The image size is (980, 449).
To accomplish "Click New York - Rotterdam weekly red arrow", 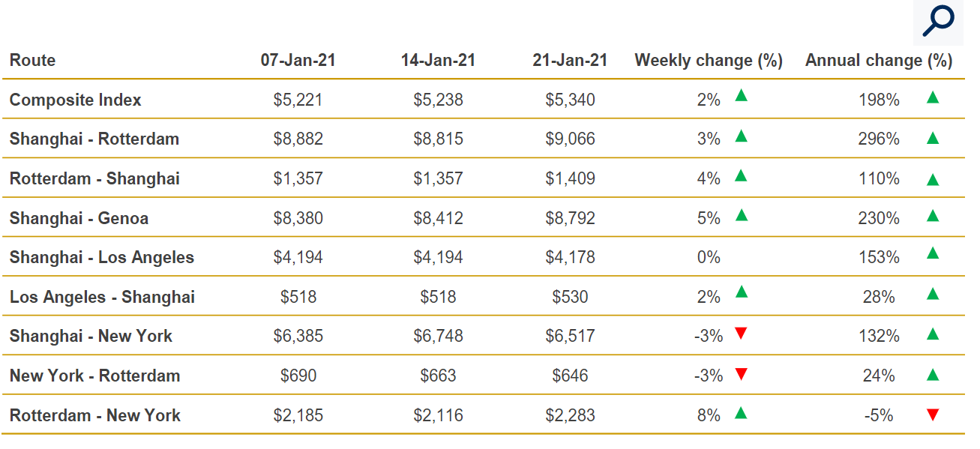I will [741, 373].
